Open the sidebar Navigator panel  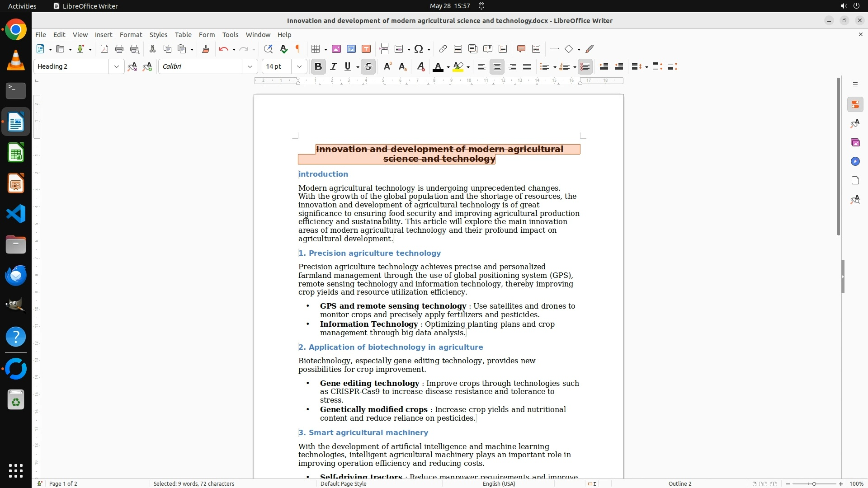pyautogui.click(x=855, y=162)
